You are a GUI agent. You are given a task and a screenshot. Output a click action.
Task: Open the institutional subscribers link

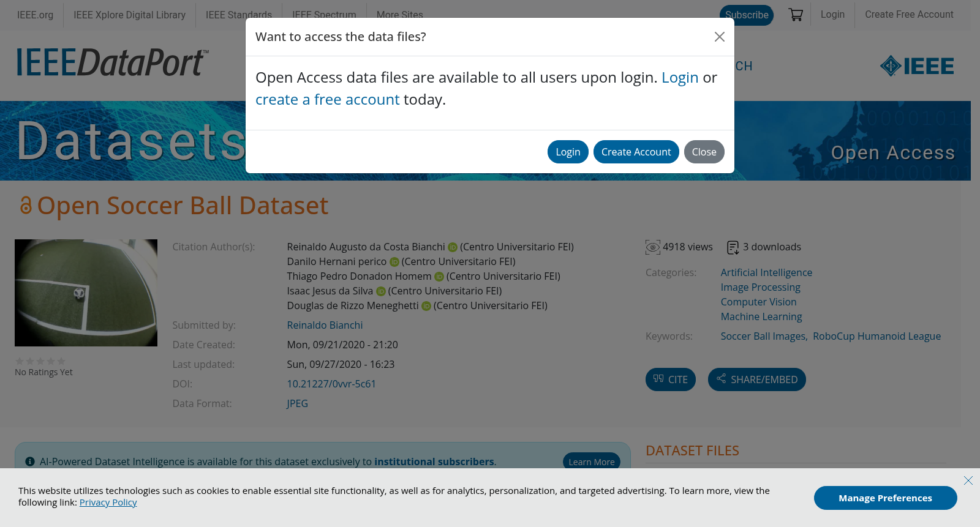434,462
